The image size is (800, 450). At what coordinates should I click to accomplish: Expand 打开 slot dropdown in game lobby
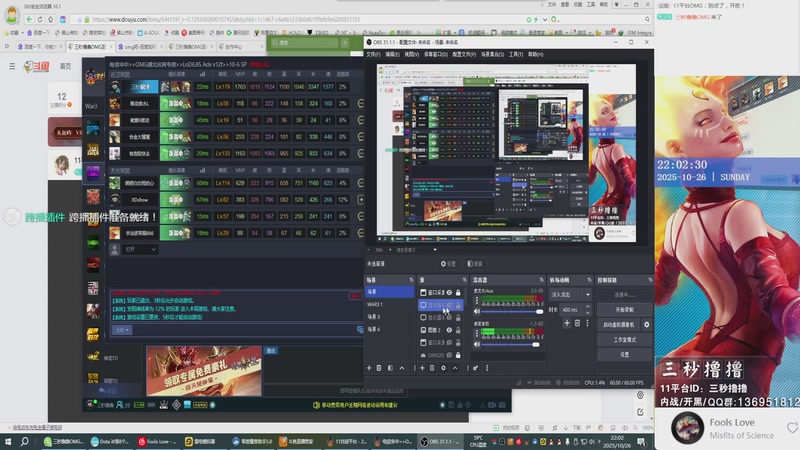141,249
